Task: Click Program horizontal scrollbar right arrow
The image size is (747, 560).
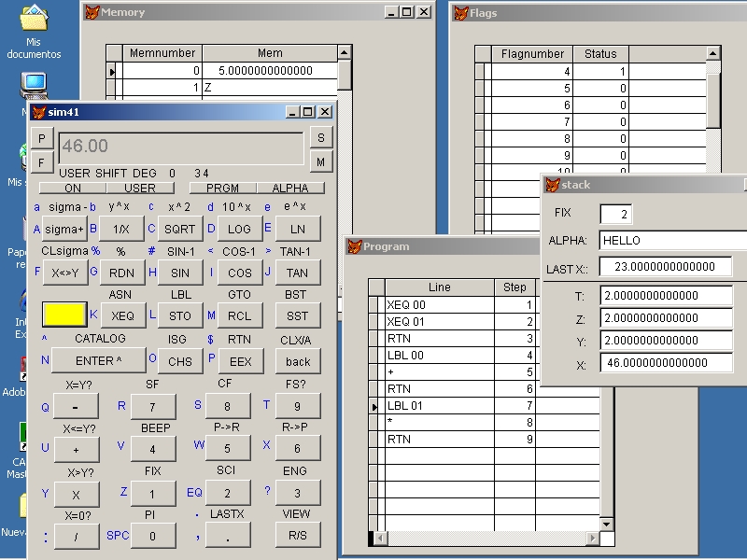Action: [x=592, y=539]
